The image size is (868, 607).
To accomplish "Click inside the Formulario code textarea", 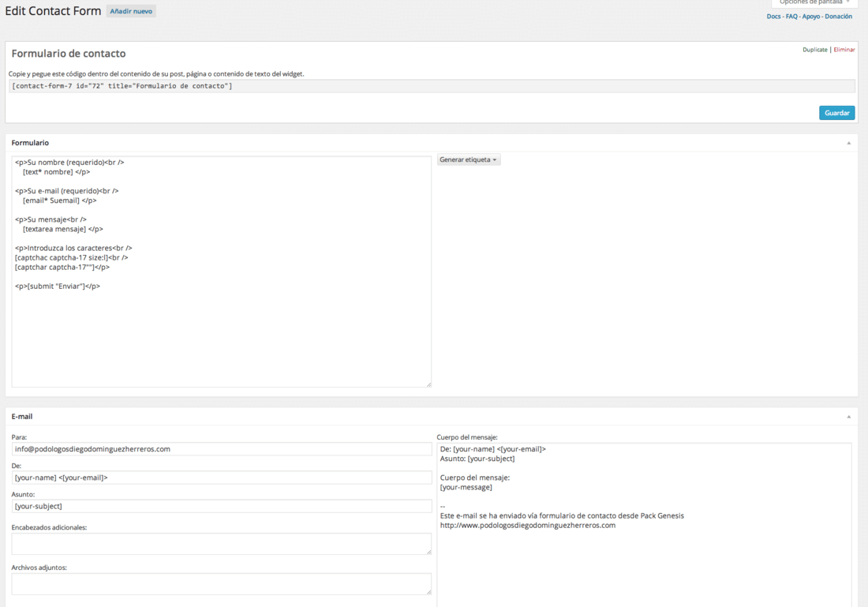I will click(x=222, y=272).
